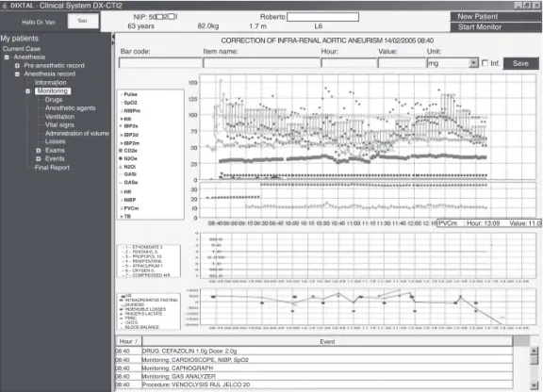Sort by the Hour column header

point(128,341)
